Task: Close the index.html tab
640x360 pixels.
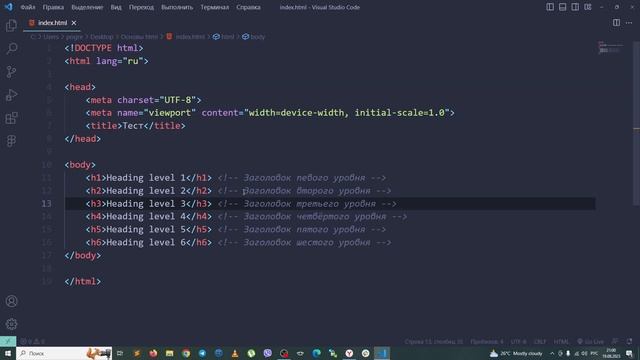Action: pyautogui.click(x=74, y=23)
